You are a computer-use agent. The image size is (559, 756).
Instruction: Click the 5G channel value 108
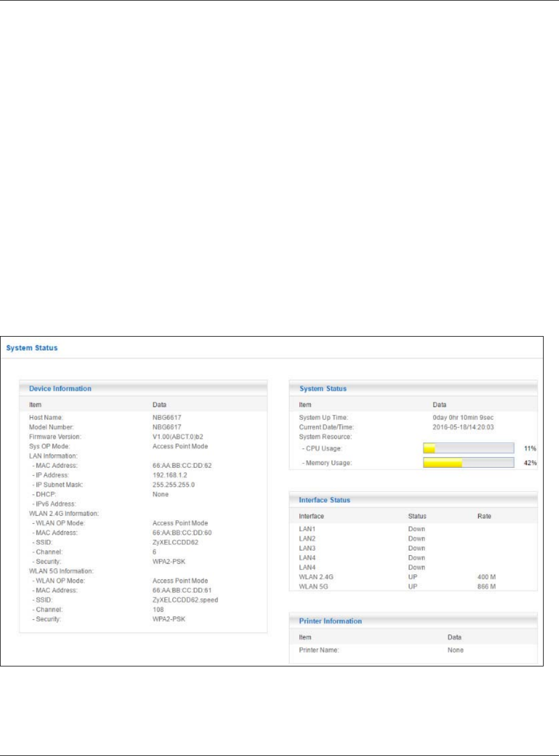(x=158, y=610)
